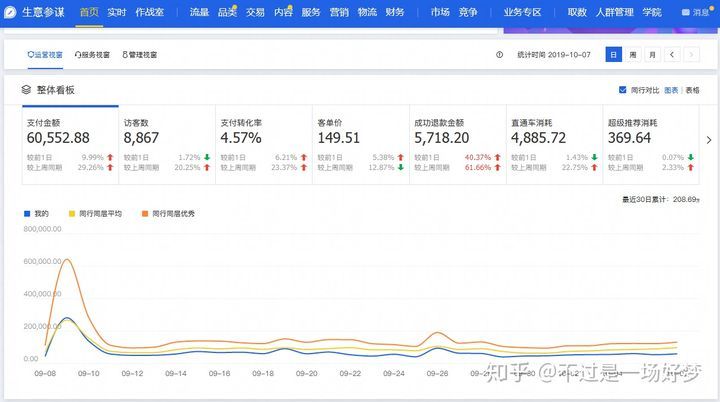Select 物流 in the top bar

click(367, 12)
